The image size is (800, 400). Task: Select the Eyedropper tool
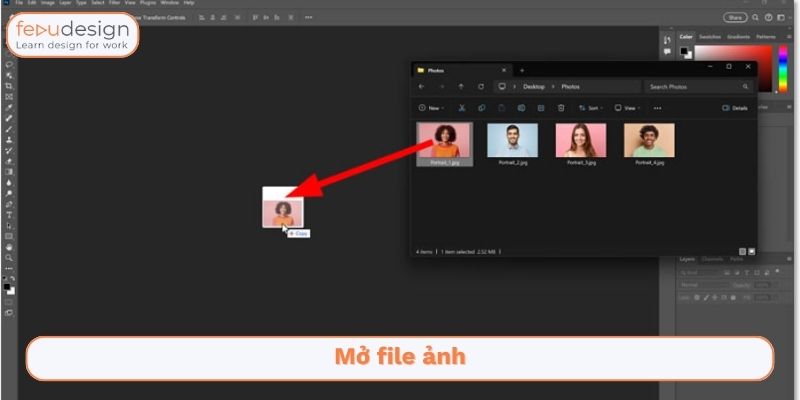pos(9,108)
